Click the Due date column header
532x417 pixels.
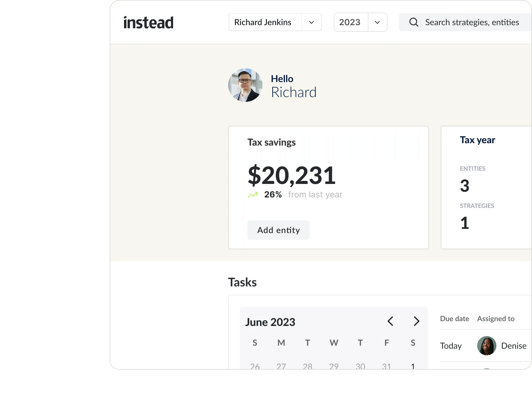point(454,319)
